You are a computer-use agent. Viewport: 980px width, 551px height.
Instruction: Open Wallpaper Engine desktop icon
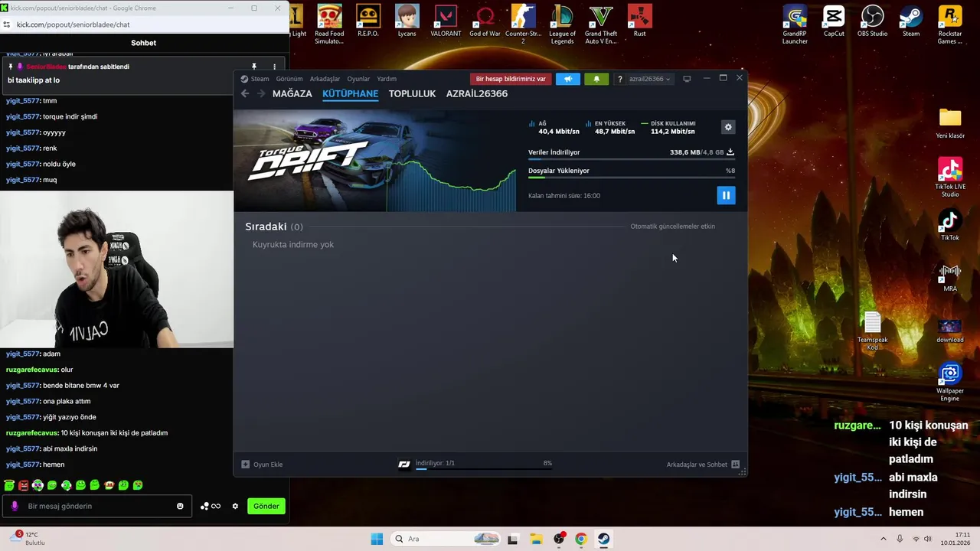950,382
